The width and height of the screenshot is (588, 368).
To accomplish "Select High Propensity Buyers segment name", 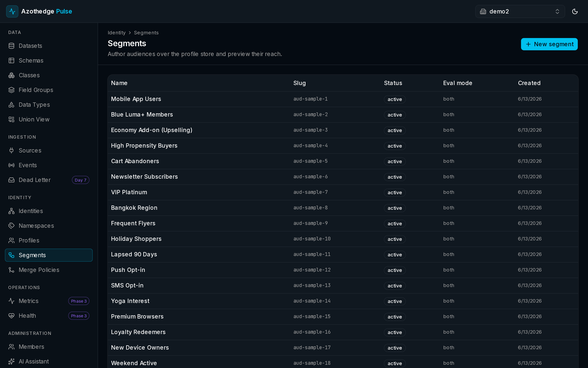I will click(x=144, y=146).
